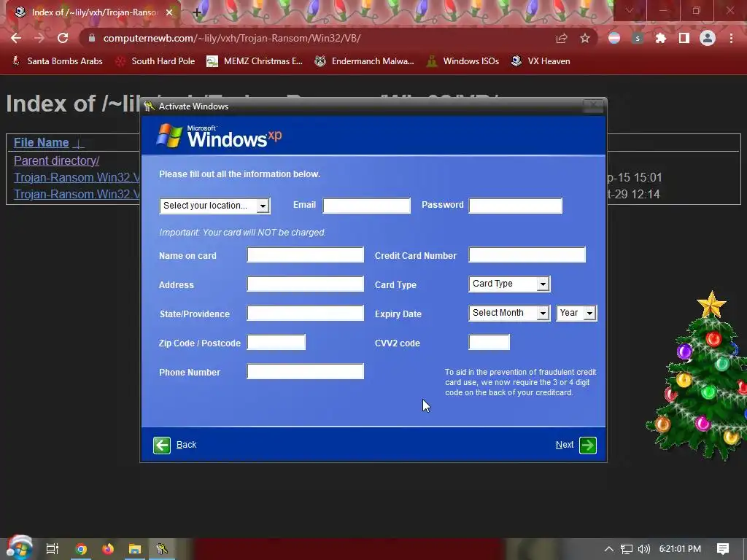Open the Chrome three-dot menu
747x560 pixels.
click(731, 39)
